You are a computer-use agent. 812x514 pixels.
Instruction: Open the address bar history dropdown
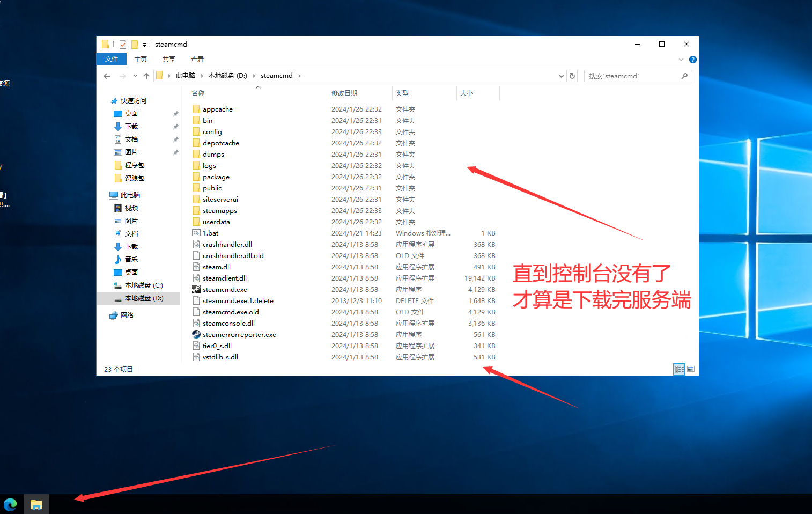(x=561, y=76)
